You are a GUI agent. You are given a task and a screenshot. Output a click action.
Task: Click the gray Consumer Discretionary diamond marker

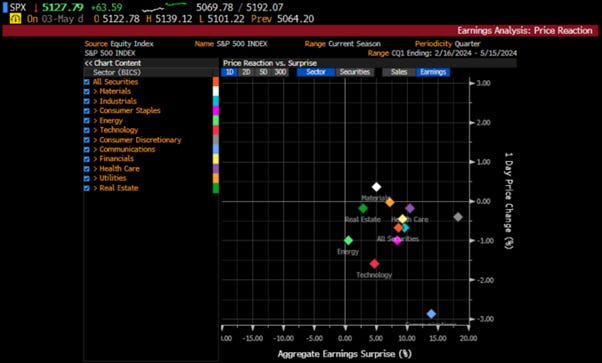point(458,217)
